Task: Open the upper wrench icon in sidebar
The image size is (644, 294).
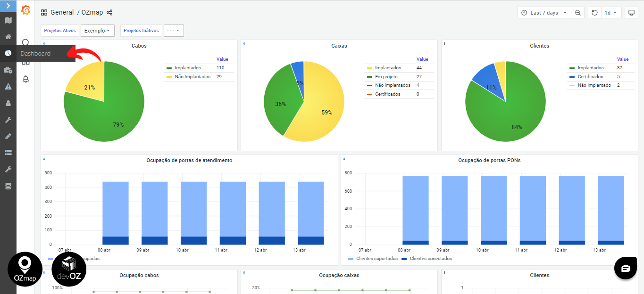Action: tap(8, 120)
